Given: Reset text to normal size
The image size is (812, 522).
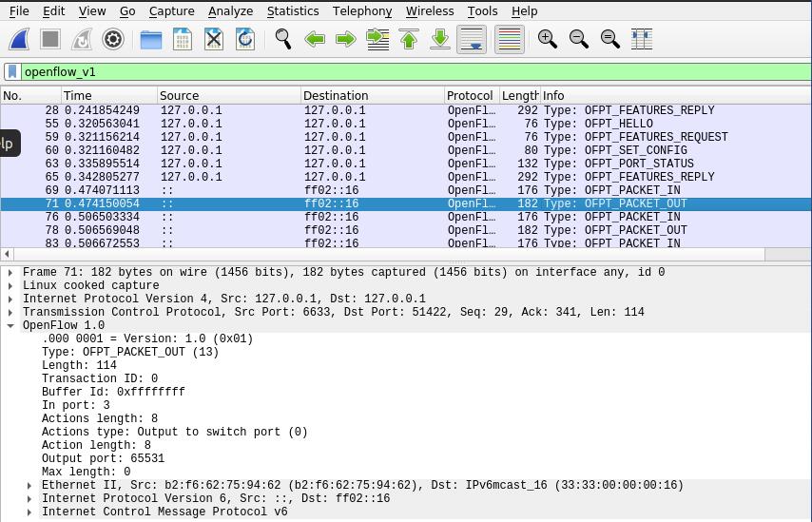Looking at the screenshot, I should (x=610, y=39).
